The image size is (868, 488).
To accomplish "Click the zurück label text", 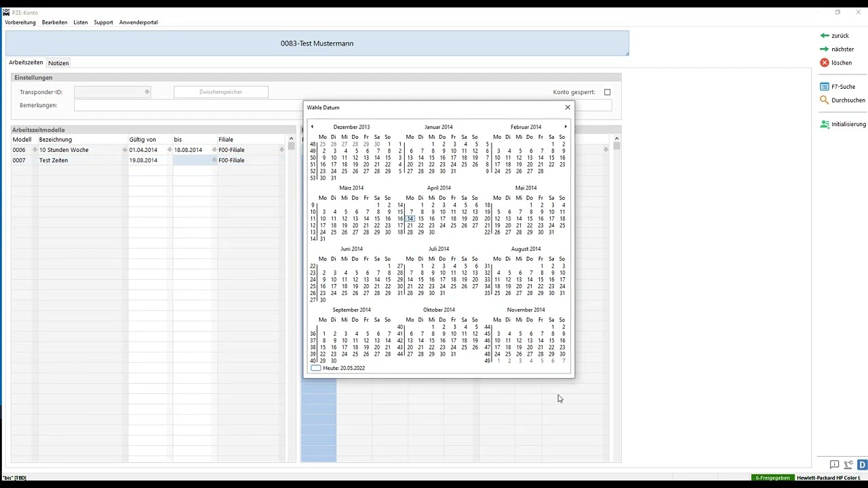I will click(840, 35).
